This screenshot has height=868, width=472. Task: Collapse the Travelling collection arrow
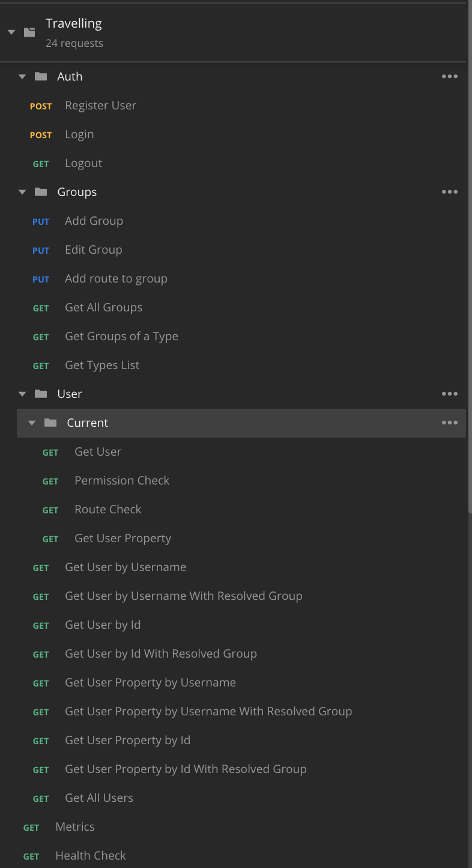point(11,32)
